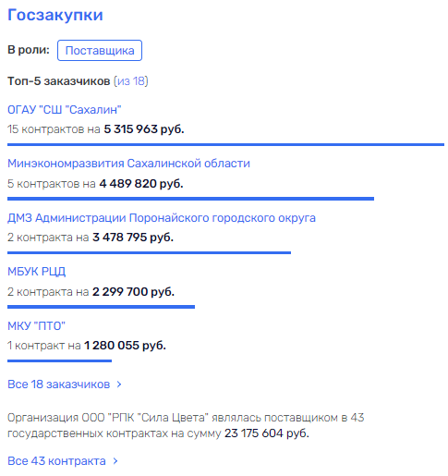Click the chevron next to Все 43 контракта
Screen dimensions: 448x476
(115, 461)
